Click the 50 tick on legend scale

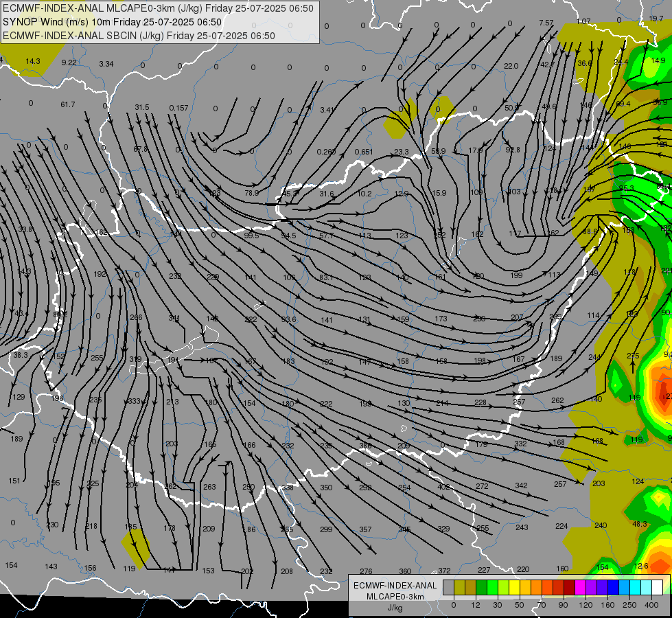(x=520, y=605)
